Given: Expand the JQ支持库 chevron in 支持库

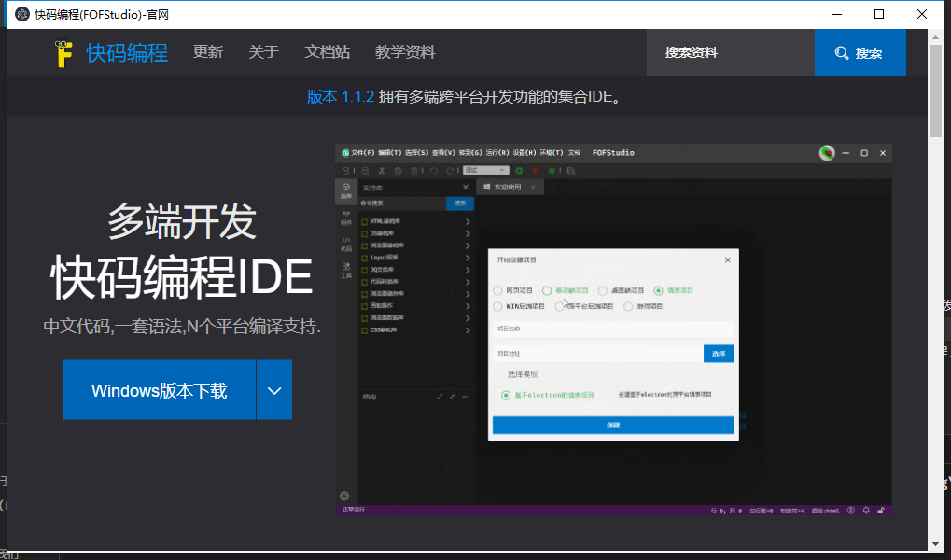Looking at the screenshot, I should pos(468,270).
